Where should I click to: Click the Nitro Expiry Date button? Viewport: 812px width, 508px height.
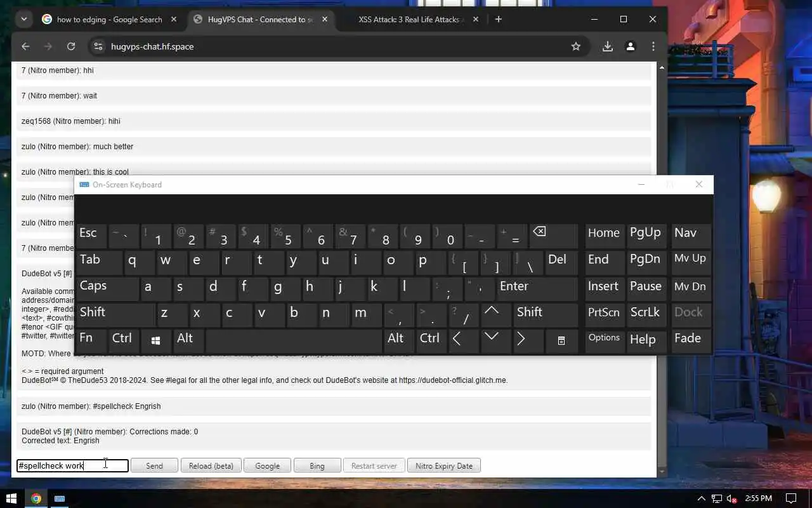pos(444,465)
